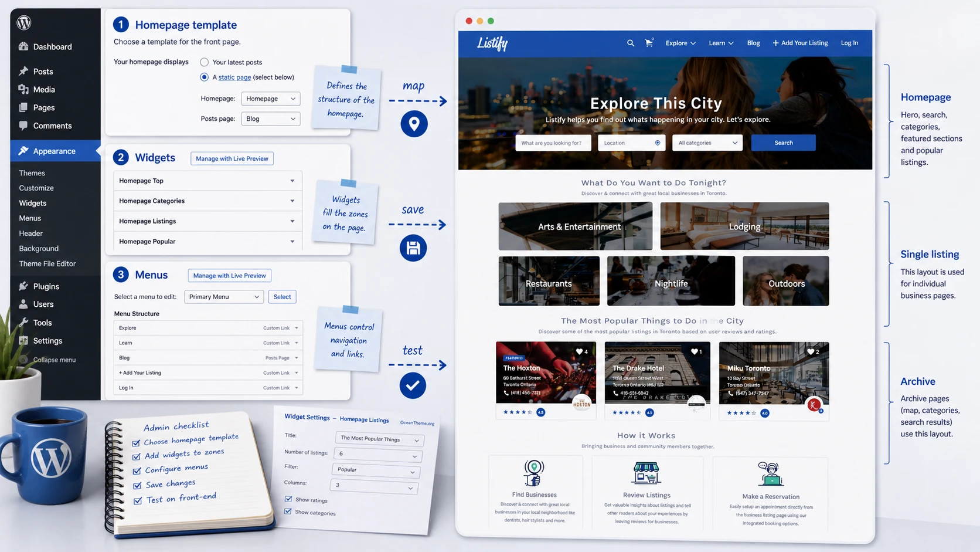
Task: Open the Arts & Entertainment category tile
Action: (x=576, y=226)
